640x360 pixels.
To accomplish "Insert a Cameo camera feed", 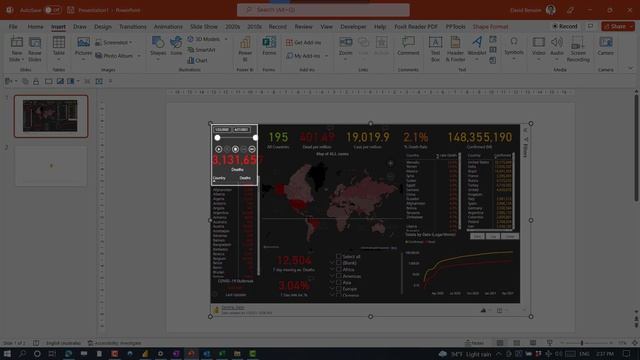I will 606,46.
